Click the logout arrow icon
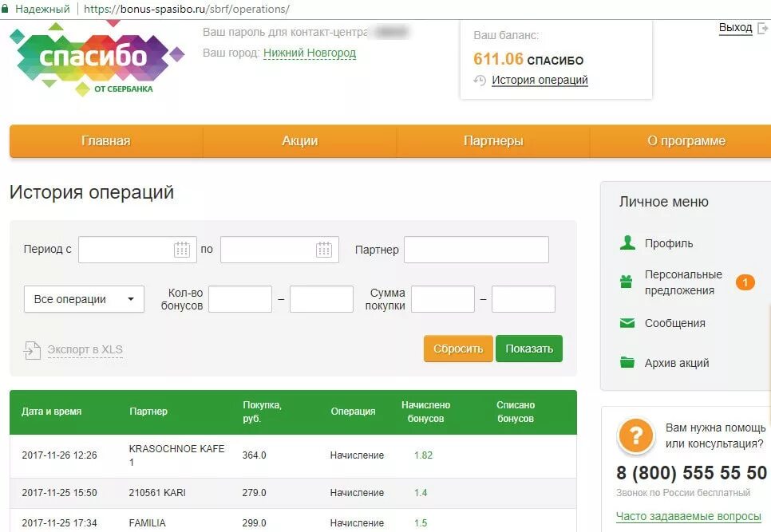Screen dimensions: 771x532 763,28
